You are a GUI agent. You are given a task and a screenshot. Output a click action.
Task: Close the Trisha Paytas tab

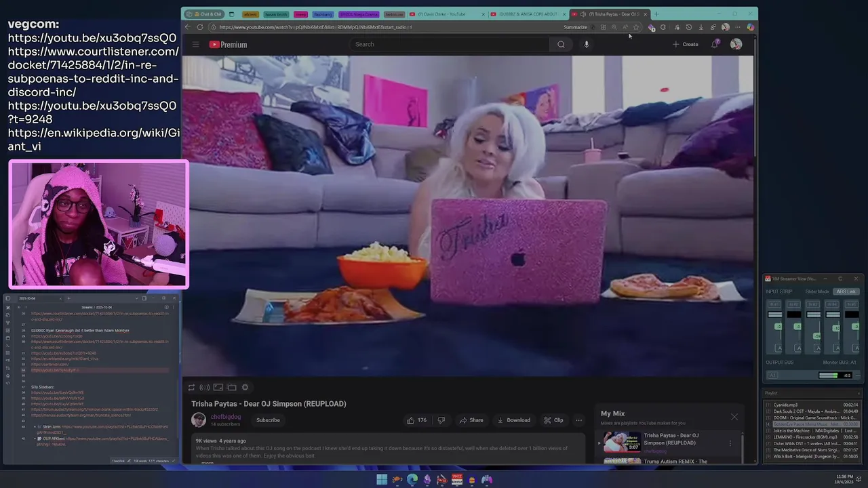[646, 14]
